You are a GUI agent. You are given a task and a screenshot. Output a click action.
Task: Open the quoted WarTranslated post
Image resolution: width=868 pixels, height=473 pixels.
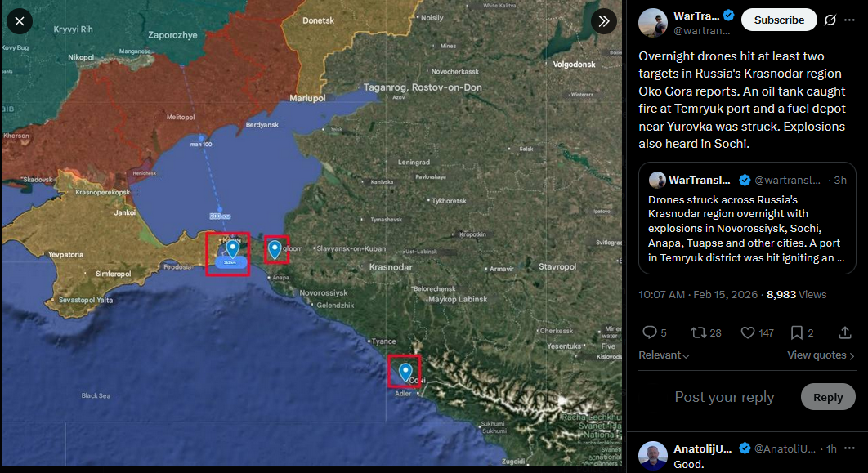747,218
